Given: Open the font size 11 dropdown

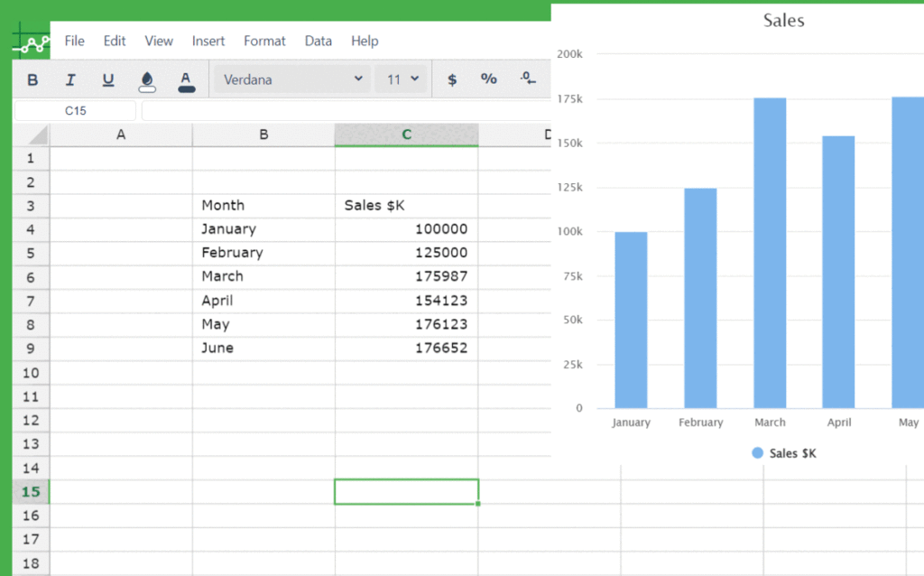Looking at the screenshot, I should point(401,79).
